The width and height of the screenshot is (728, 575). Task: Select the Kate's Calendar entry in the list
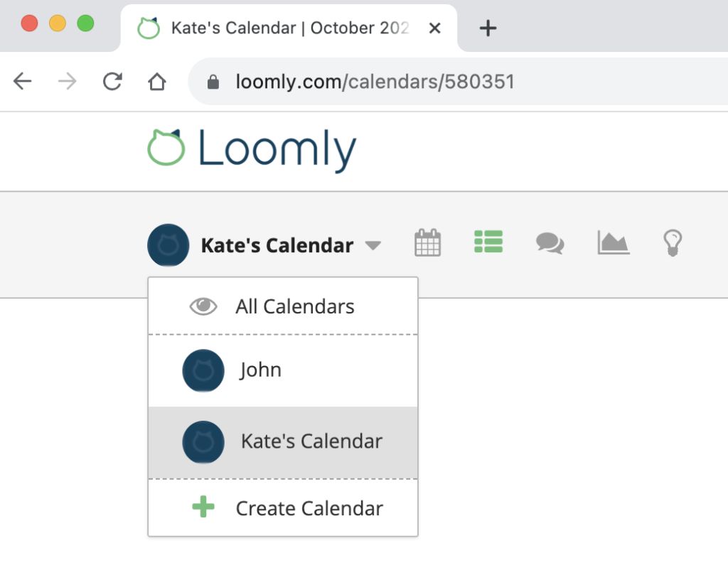310,441
